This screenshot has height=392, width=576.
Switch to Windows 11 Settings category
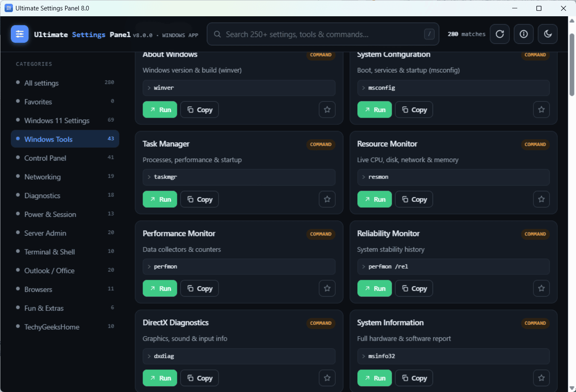tap(65, 121)
